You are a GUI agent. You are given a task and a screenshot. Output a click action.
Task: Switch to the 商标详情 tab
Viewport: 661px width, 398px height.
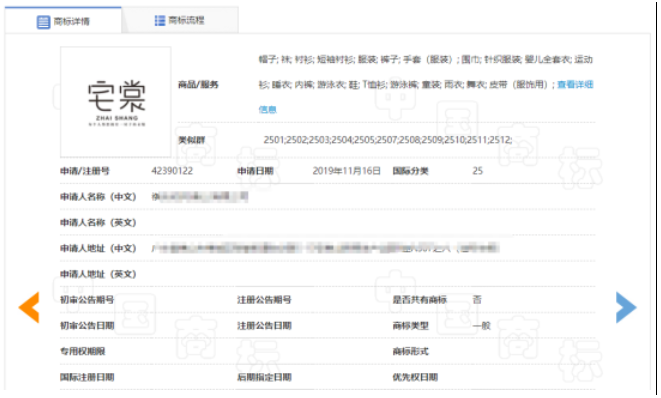click(63, 20)
